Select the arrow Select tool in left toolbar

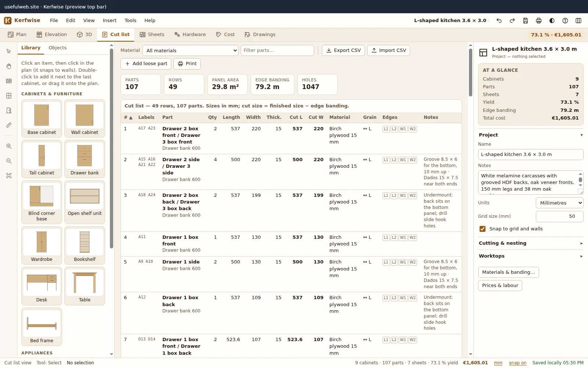(x=9, y=52)
